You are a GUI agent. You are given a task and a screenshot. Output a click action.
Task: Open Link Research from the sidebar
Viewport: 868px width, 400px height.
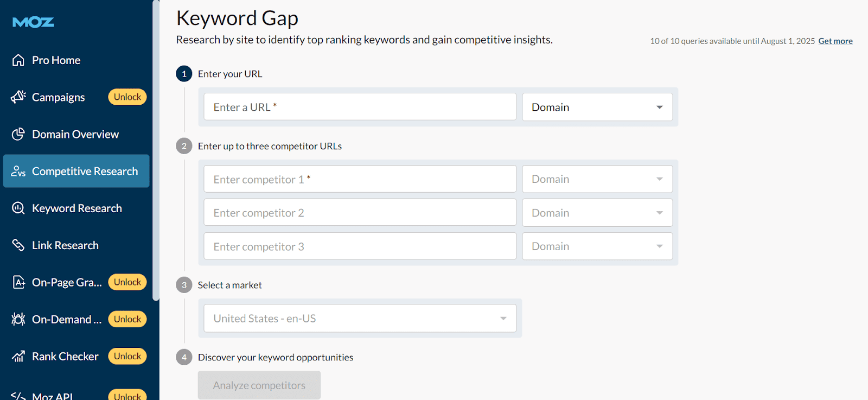65,245
